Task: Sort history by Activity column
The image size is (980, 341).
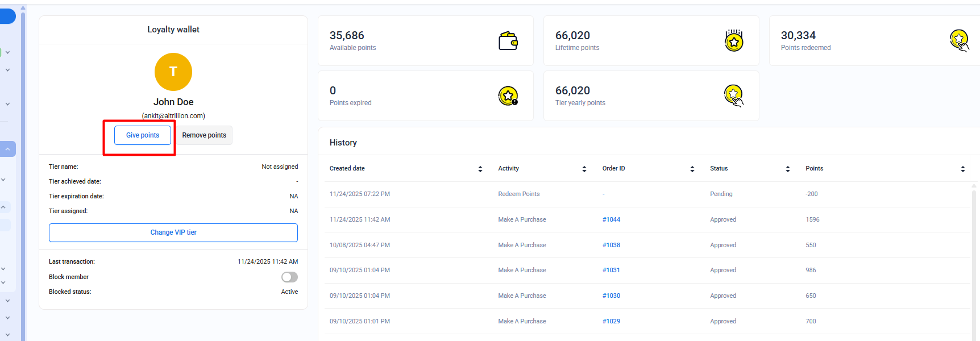Action: [584, 169]
